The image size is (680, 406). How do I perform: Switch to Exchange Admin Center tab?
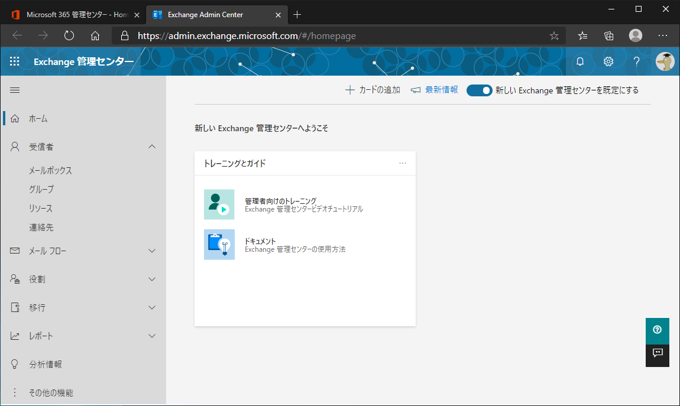[x=206, y=15]
